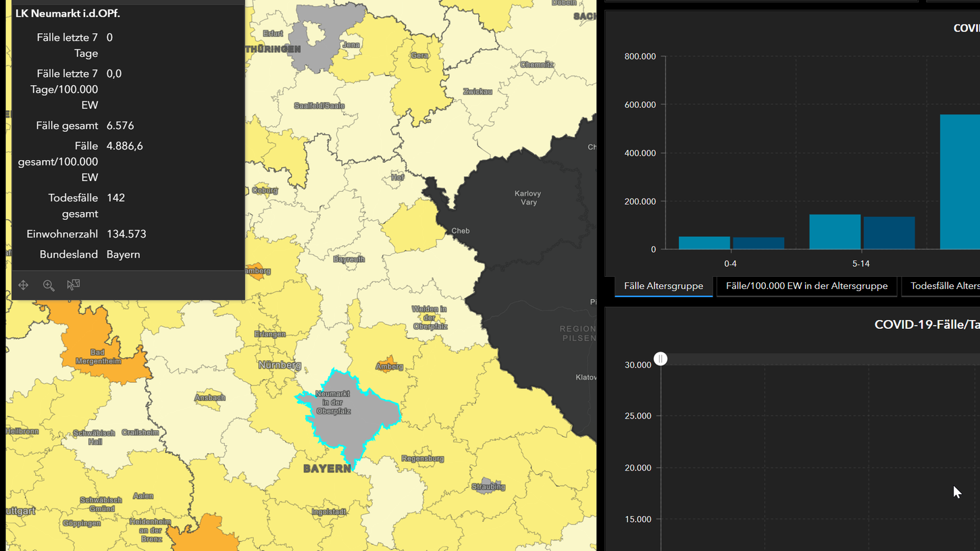980x551 pixels.
Task: Open the Fälle/100.000 EW in der Altersgruppe tab
Action: coord(806,286)
